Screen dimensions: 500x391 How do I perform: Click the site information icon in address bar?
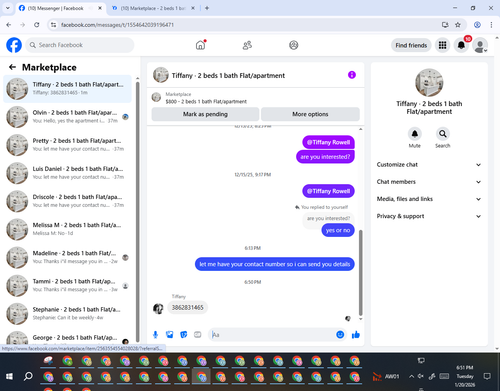53,25
